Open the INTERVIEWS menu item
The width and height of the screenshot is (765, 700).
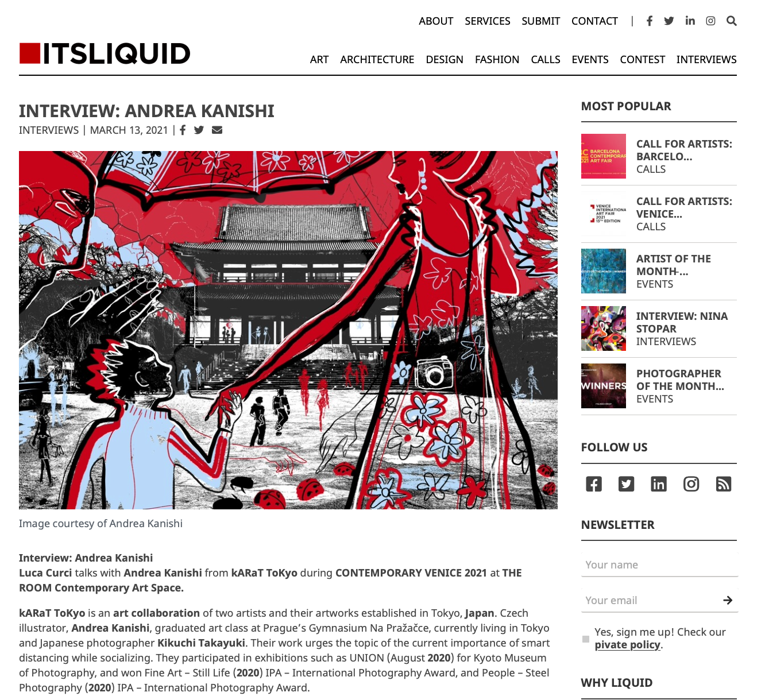click(x=706, y=60)
